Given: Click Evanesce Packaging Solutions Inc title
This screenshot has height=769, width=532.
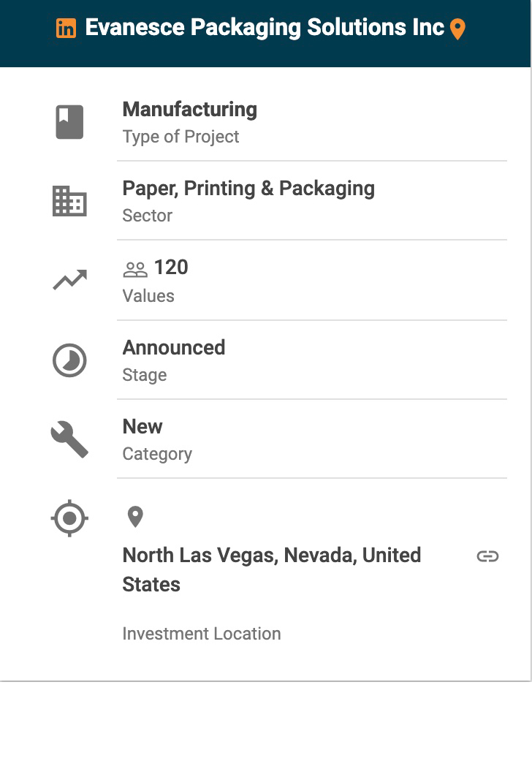Looking at the screenshot, I should pyautogui.click(x=265, y=28).
